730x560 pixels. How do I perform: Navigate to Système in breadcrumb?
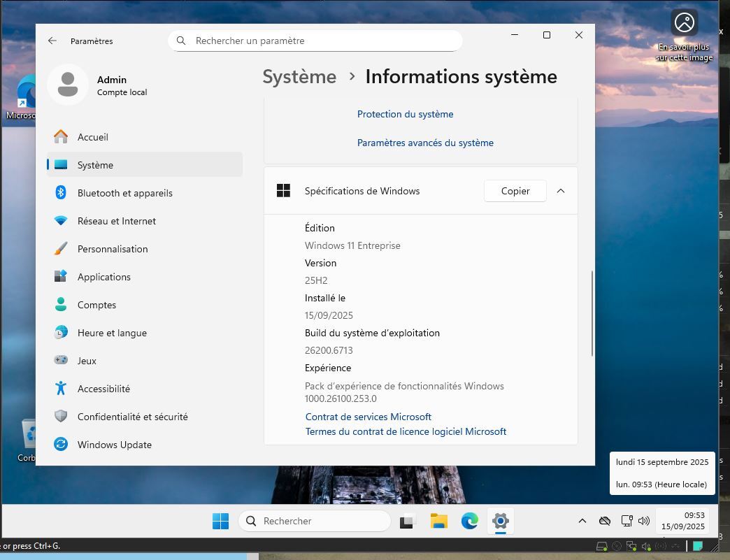pos(299,77)
